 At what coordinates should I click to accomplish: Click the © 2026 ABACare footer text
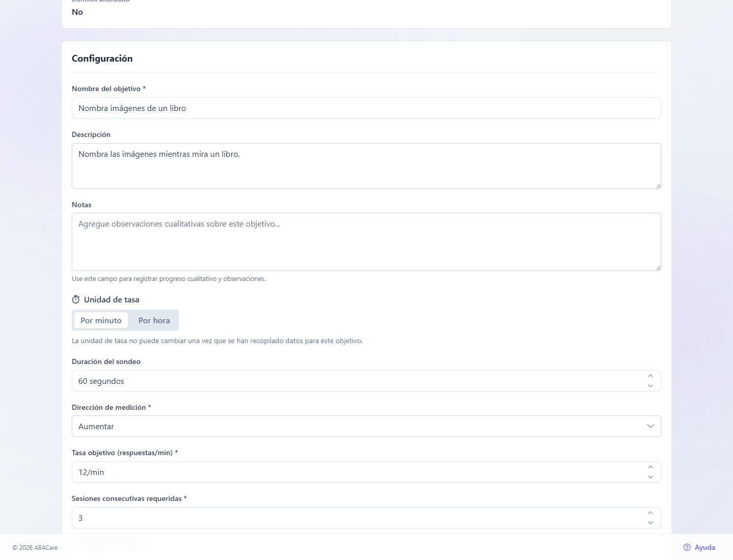click(35, 548)
